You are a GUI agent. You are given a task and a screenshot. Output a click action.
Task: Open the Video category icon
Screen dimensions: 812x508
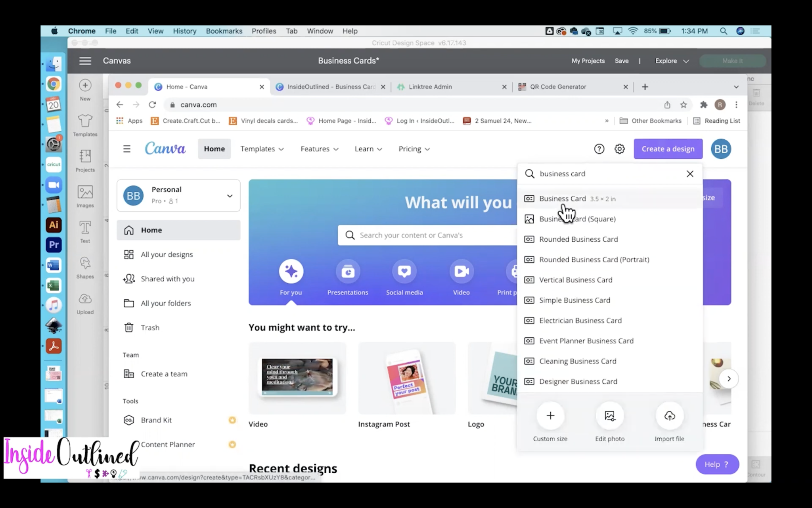tap(461, 271)
